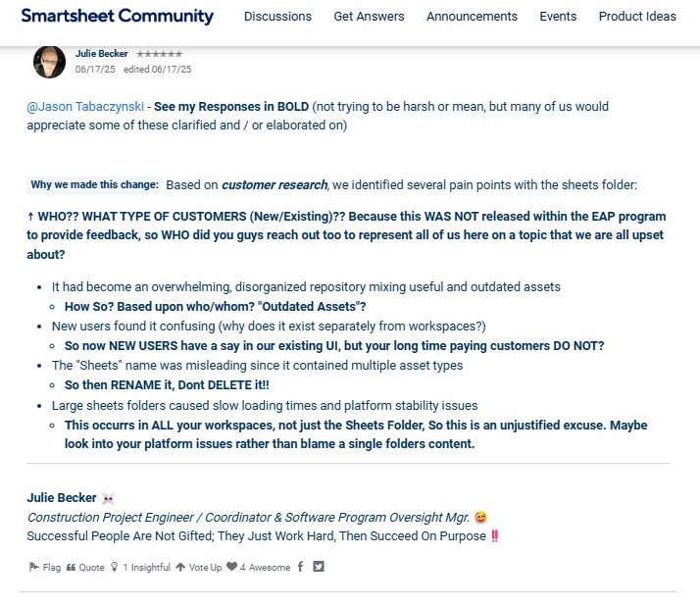Screen dimensions: 700x605
Task: Click the 'So then RENAME it, Dont DELETE it!!' line
Action: [x=167, y=385]
